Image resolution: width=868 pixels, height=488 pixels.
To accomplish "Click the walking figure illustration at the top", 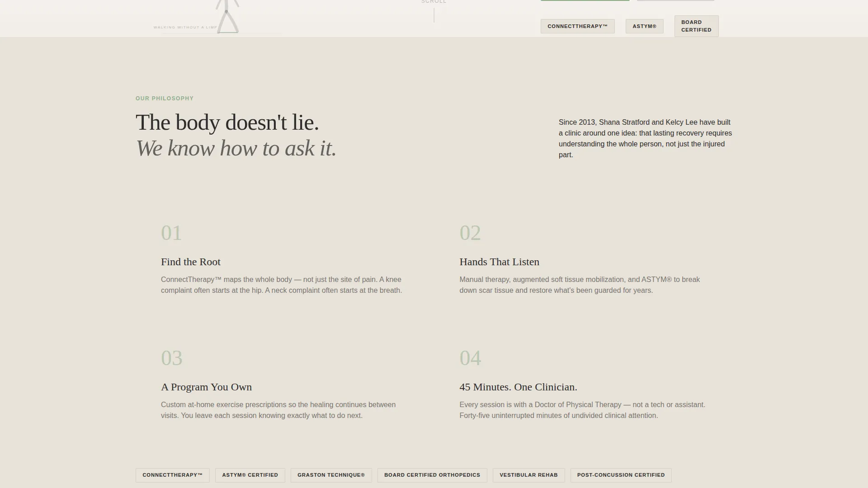I will (x=227, y=17).
